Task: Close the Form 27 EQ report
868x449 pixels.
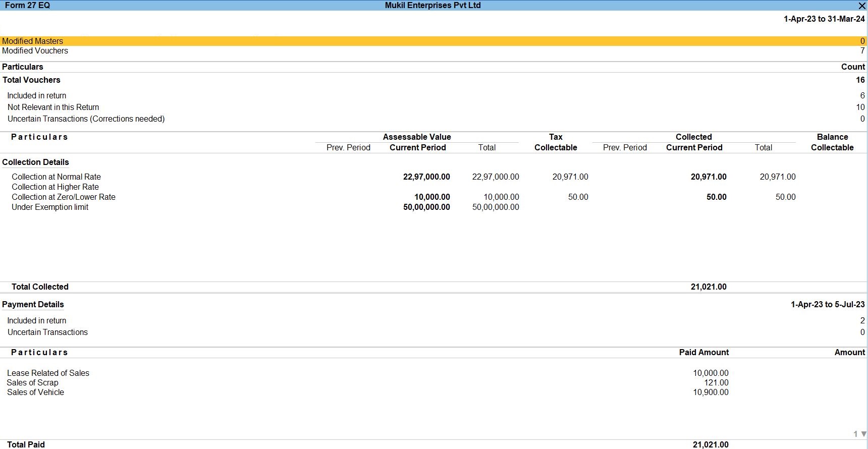Action: 862,6
